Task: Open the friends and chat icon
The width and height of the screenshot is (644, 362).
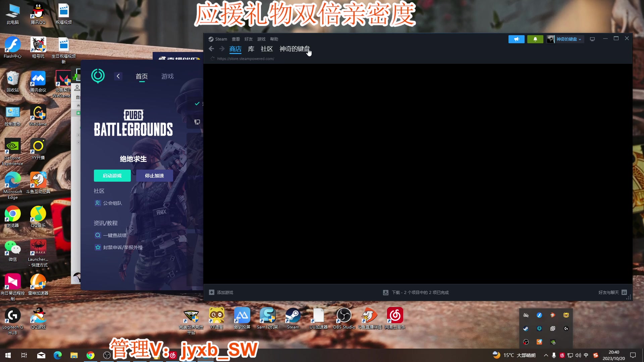Action: (624, 292)
